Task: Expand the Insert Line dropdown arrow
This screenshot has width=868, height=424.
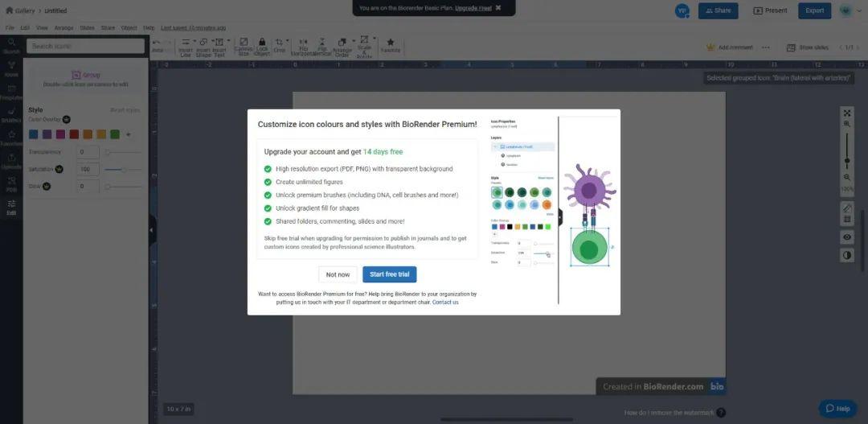Action: click(x=194, y=41)
